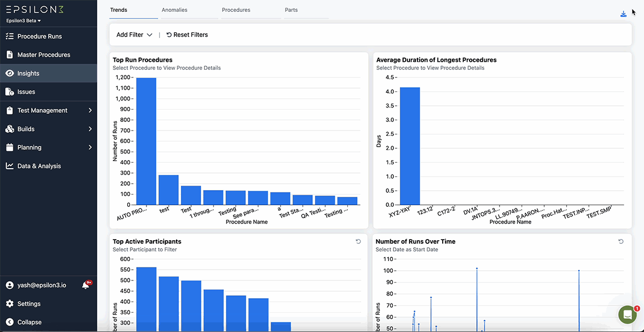Open the Add Filter dropdown
Screen dimensions: 644x332
pos(134,34)
